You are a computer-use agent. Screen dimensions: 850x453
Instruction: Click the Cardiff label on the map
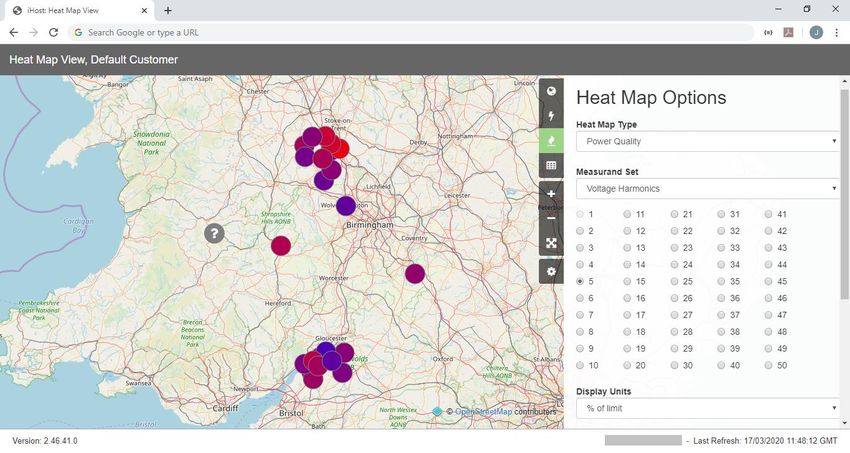pyautogui.click(x=225, y=408)
